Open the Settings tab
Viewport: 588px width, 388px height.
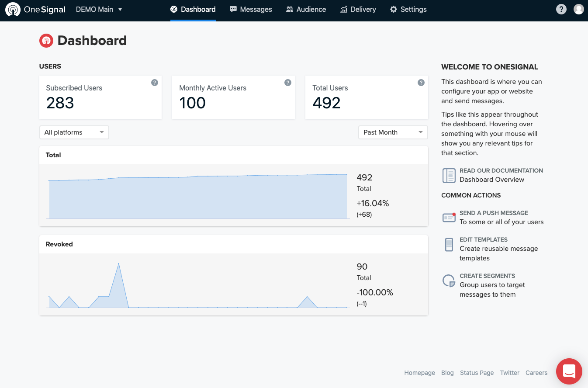(408, 9)
